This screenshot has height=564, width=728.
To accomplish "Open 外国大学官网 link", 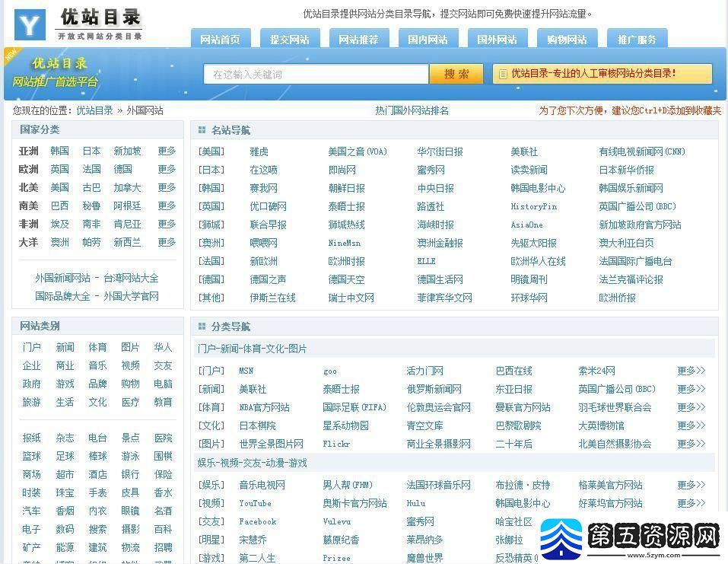I will pos(131,296).
